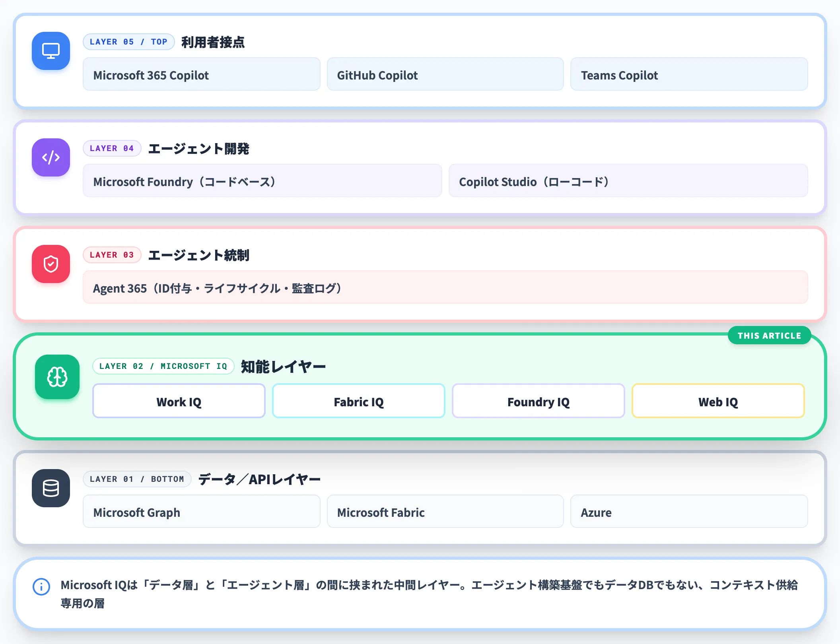Viewport: 840px width, 644px height.
Task: Choose the Work IQ box
Action: (179, 401)
